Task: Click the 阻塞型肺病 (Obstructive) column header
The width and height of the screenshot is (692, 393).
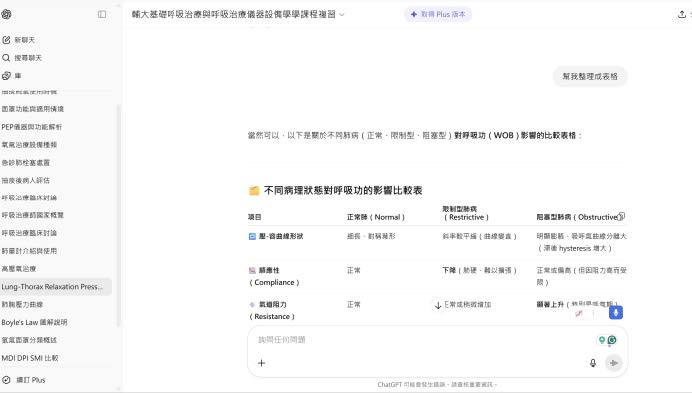Action: pos(577,217)
